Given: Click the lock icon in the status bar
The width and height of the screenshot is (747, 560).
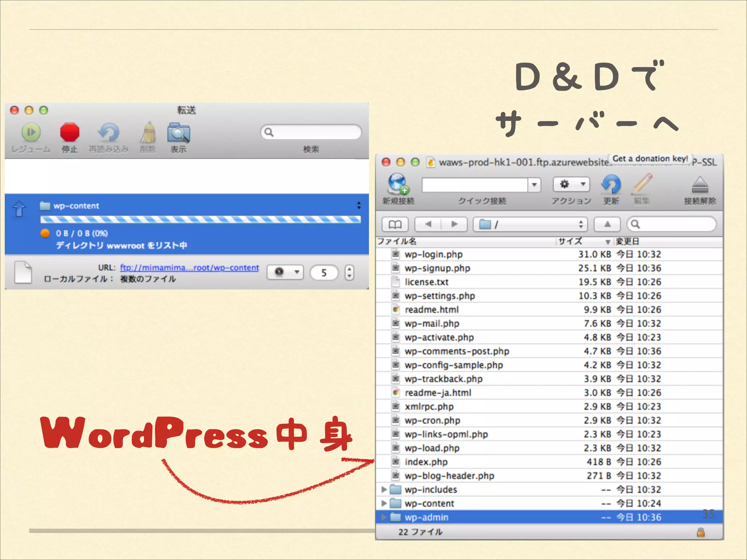Looking at the screenshot, I should [701, 532].
